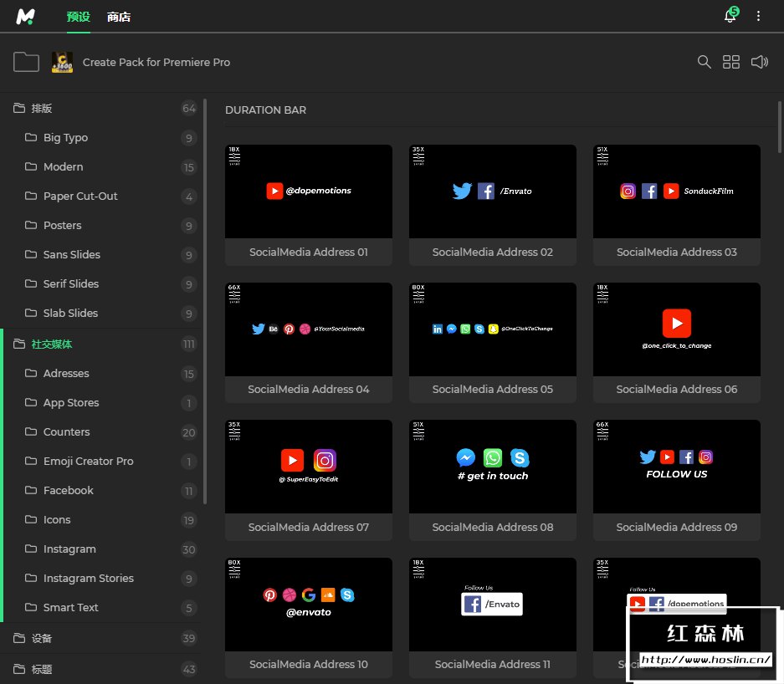Select the Counters subfolder
The image size is (784, 684).
click(66, 431)
